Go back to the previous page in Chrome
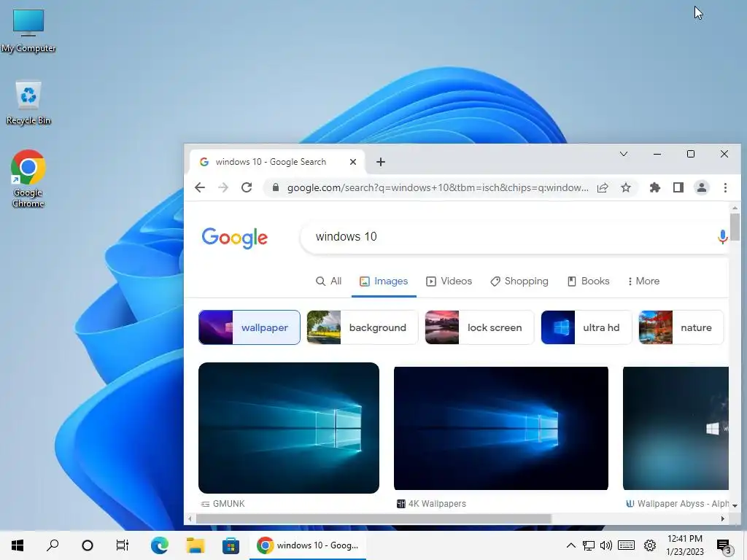The height and width of the screenshot is (560, 747). click(x=200, y=187)
